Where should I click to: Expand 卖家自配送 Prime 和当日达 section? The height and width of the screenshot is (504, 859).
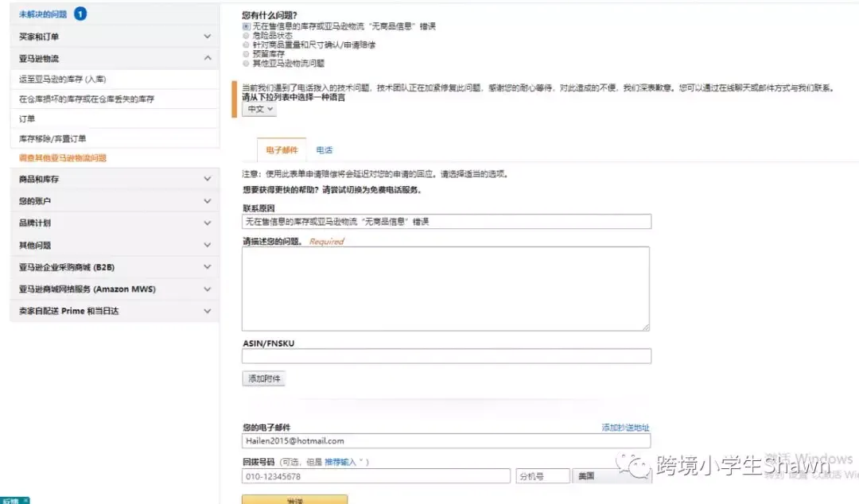click(x=115, y=311)
